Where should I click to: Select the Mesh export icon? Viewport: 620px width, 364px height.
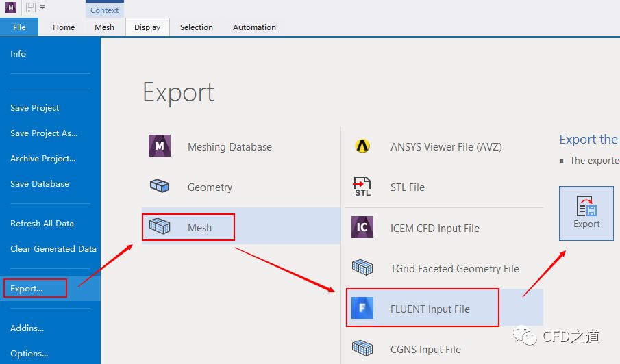tap(160, 227)
